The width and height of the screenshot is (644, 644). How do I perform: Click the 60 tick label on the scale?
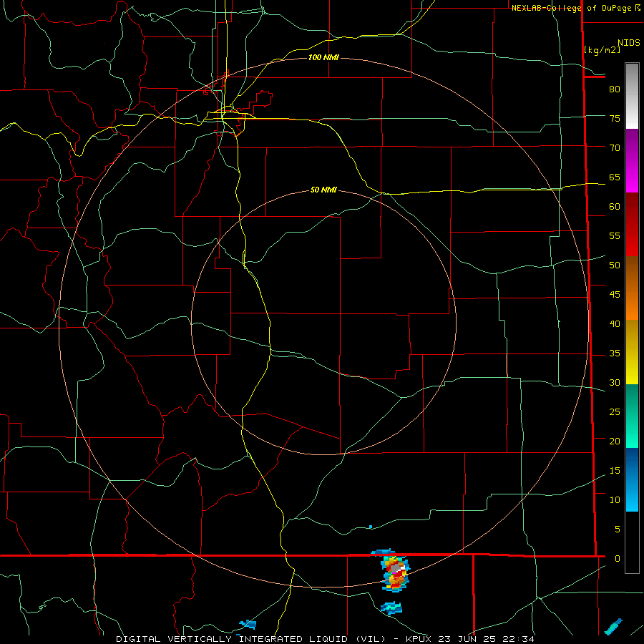[x=615, y=207]
